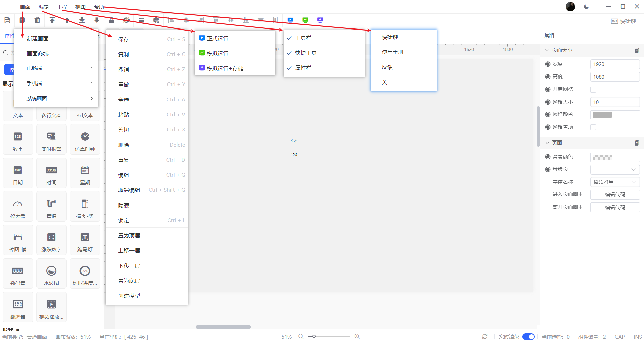644x342 pixels.
Task: Choose 新建画面 from the menu
Action: coord(38,39)
